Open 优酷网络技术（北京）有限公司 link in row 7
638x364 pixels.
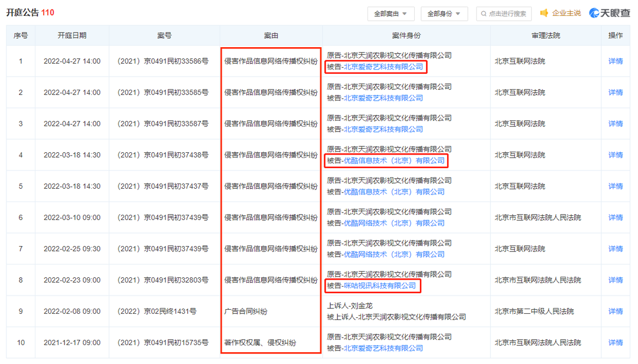[x=394, y=254]
